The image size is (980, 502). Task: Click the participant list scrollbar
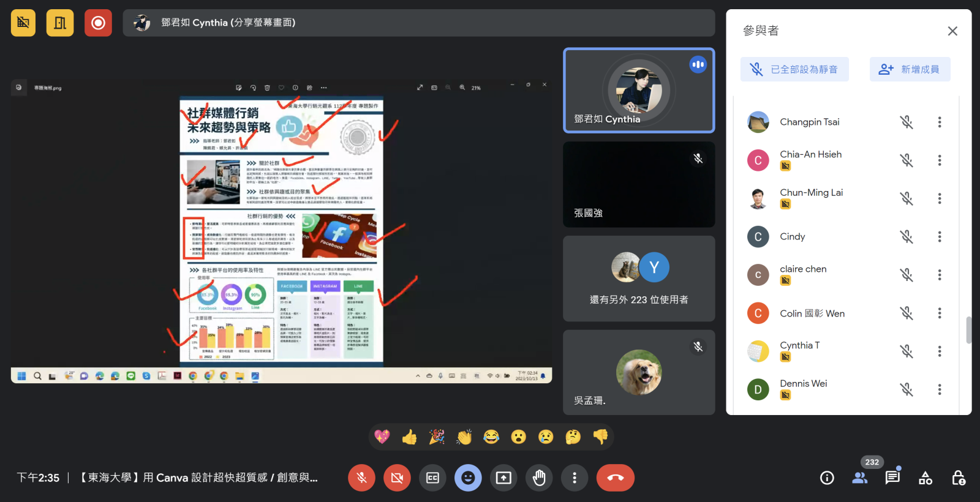pyautogui.click(x=968, y=330)
